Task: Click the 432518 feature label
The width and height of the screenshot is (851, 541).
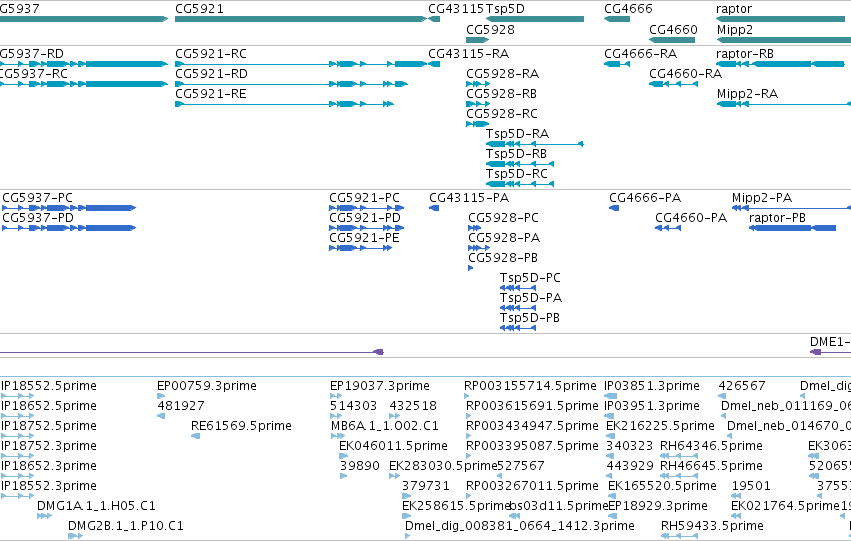Action: [413, 406]
